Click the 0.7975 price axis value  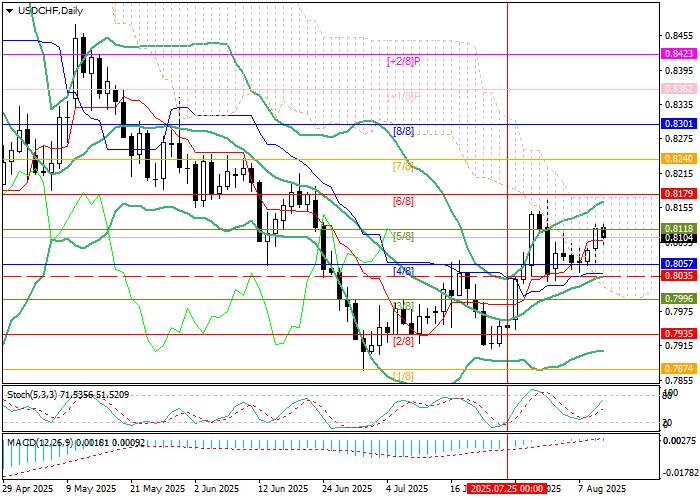pos(679,311)
